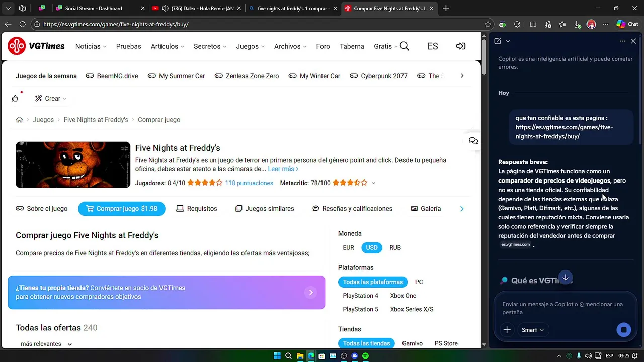The image size is (644, 362).
Task: Click the Leer más link
Action: click(283, 169)
